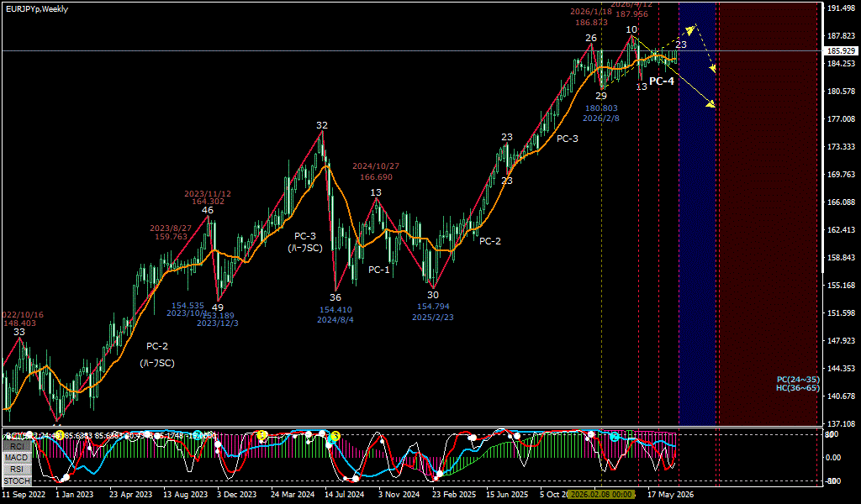Click the highlighted 2026.02.08 00:00 date label
Viewport: 861px width, 504px height.
(x=601, y=494)
